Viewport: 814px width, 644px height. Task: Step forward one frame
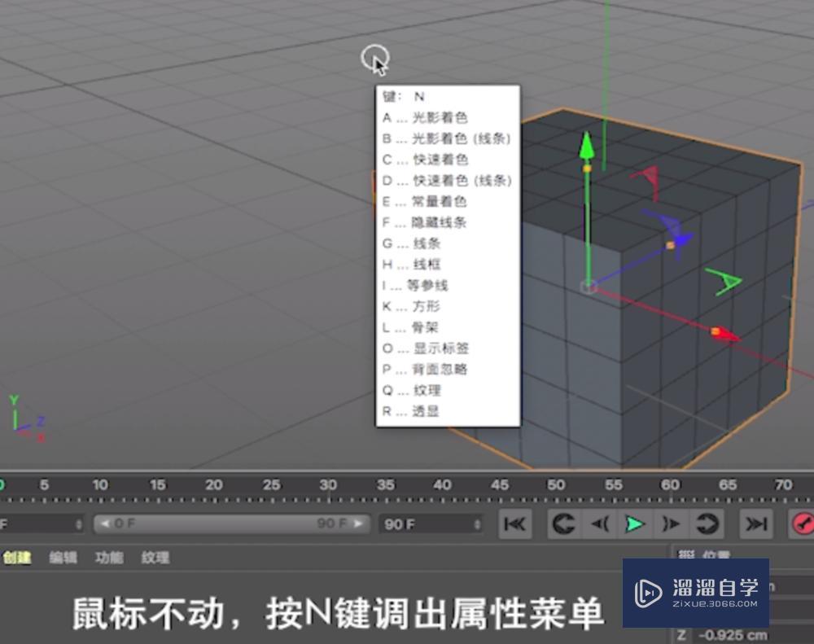coord(670,524)
